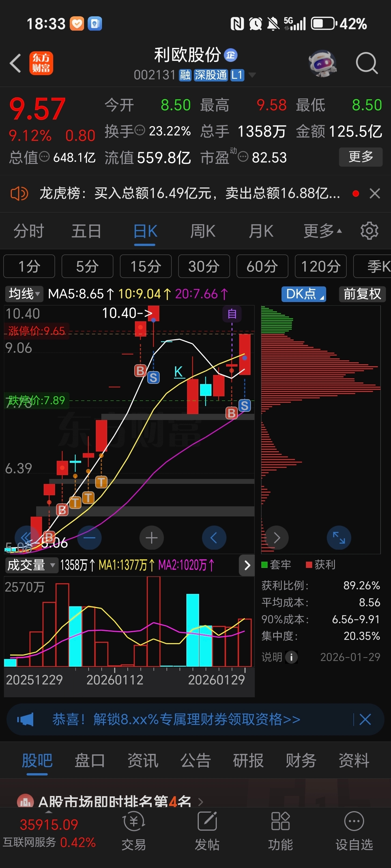
Task: Tap the 说明 info icon
Action: click(291, 657)
